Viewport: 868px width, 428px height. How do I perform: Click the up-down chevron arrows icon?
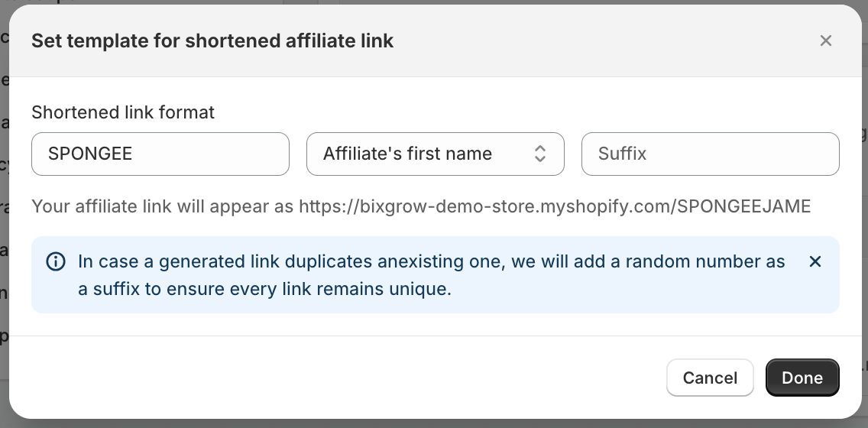pyautogui.click(x=539, y=154)
